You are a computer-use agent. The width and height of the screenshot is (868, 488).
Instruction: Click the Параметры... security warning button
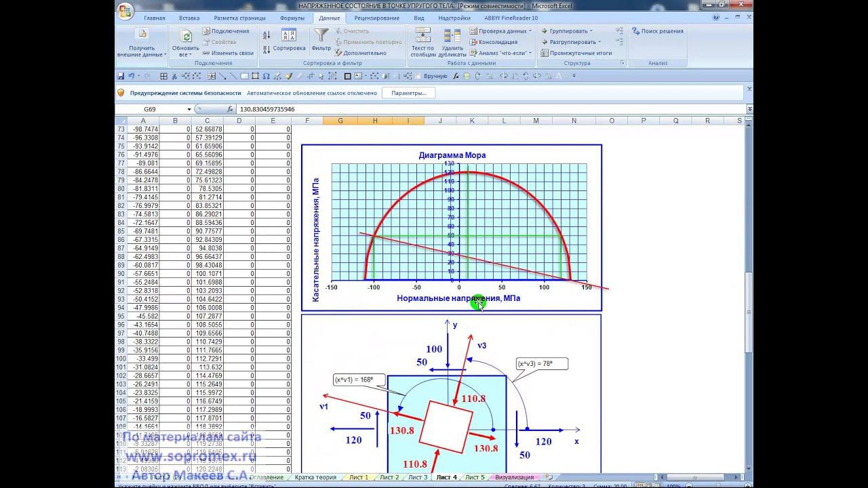[408, 93]
